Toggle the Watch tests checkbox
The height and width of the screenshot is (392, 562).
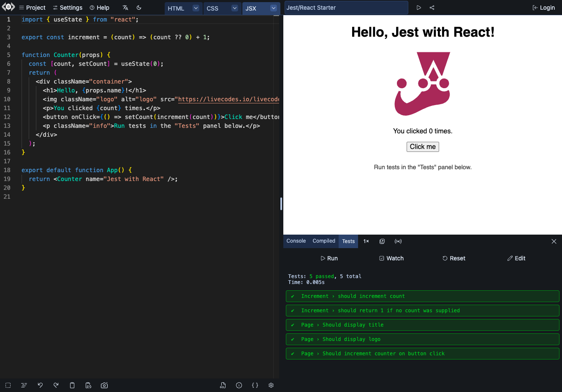(391, 258)
